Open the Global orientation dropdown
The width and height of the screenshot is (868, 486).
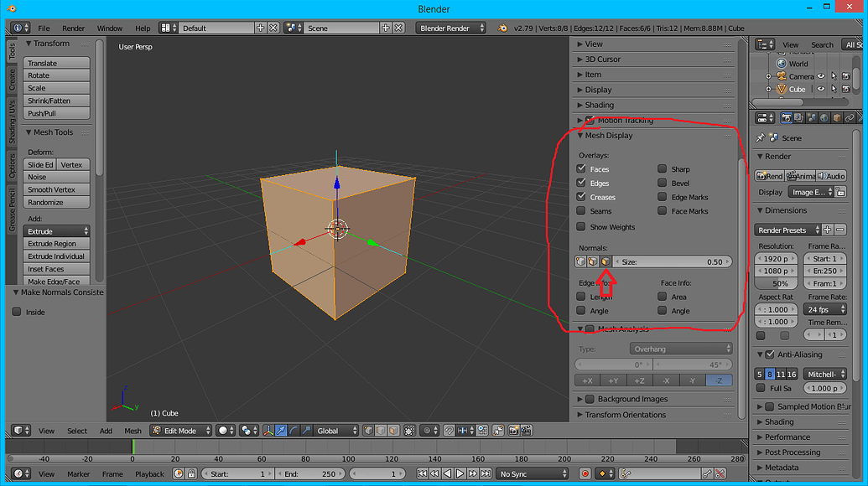point(336,430)
